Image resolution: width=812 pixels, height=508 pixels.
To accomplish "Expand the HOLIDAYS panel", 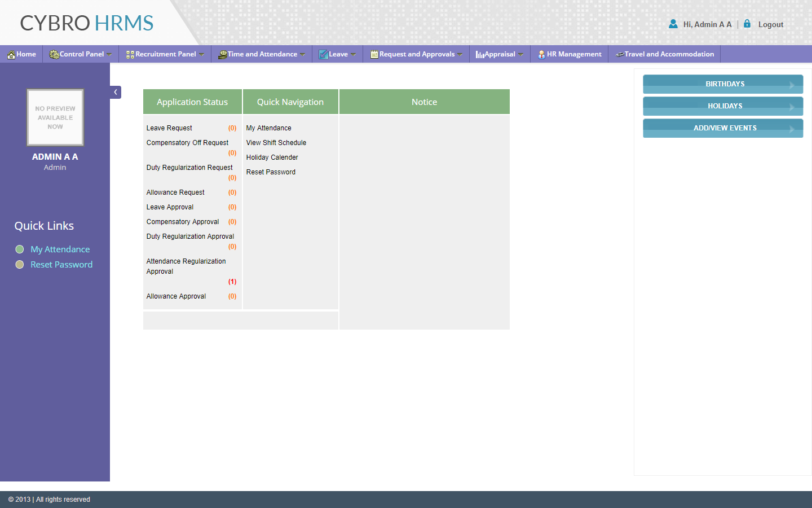I will coord(723,106).
